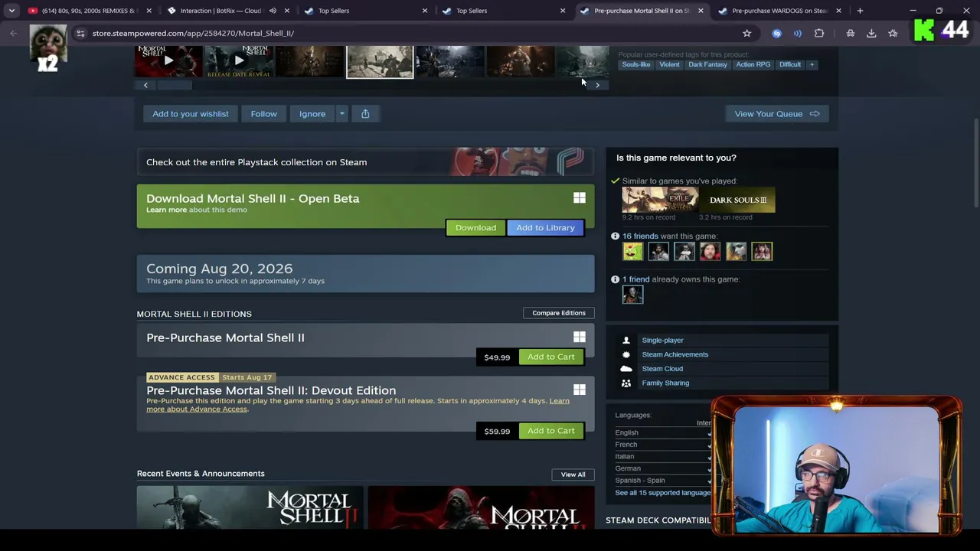This screenshot has width=980, height=551.
Task: Download the Mortal Shell II Open Beta
Action: [x=475, y=228]
